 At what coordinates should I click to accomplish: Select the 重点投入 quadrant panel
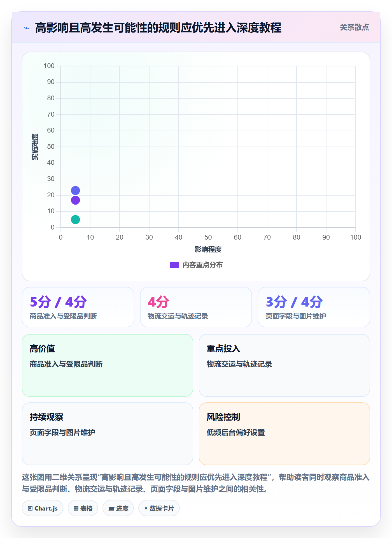(284, 365)
